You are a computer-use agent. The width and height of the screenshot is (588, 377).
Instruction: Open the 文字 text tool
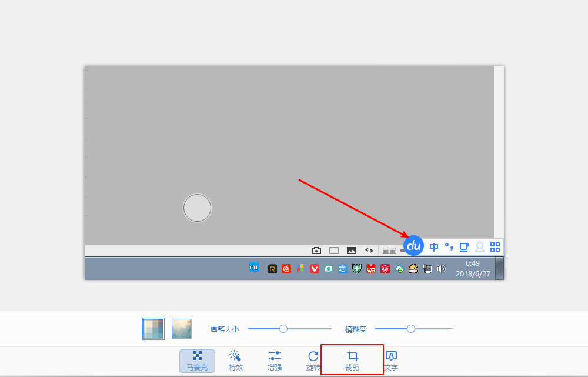click(391, 361)
